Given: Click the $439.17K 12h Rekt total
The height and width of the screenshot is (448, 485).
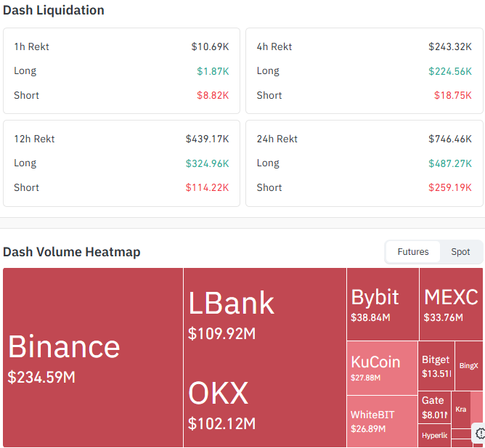Looking at the screenshot, I should 207,139.
